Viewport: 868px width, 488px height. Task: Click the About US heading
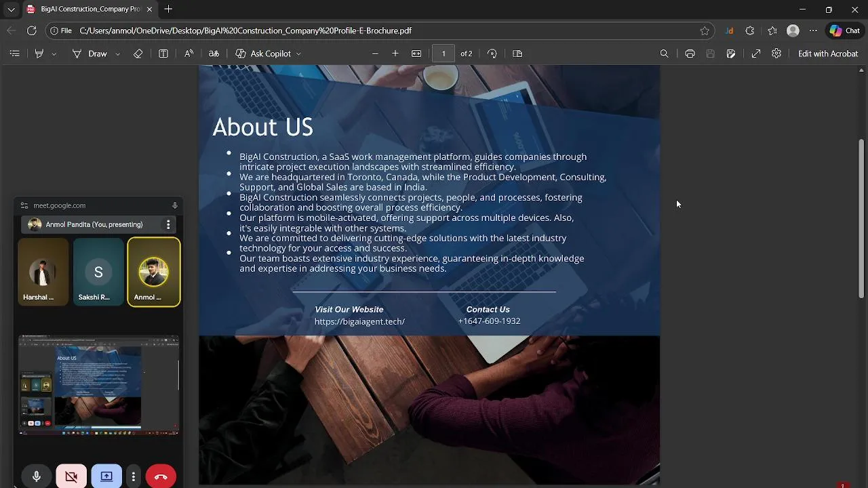click(x=262, y=127)
